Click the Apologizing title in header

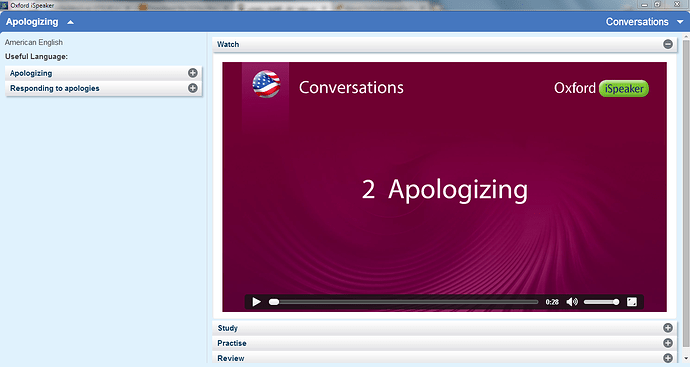tap(32, 22)
